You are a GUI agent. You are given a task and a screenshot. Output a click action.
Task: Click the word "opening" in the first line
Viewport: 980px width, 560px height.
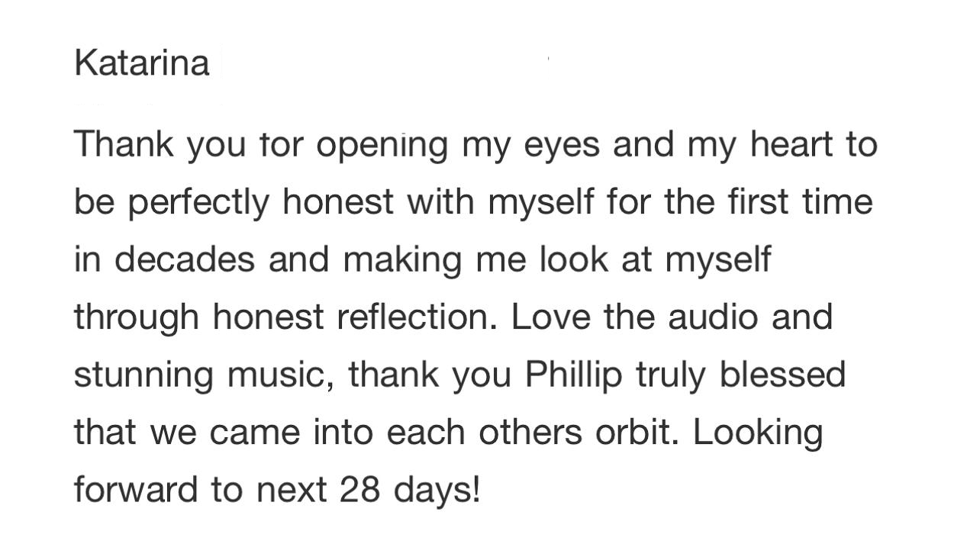pyautogui.click(x=382, y=146)
